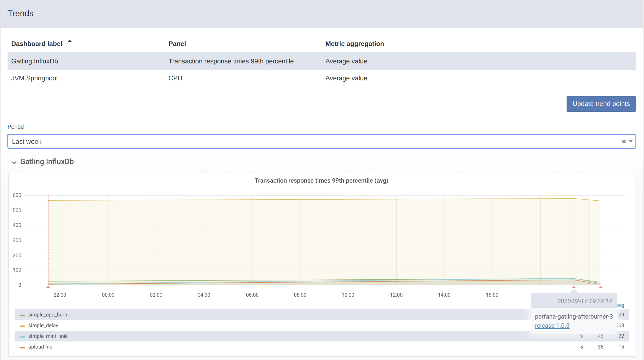Click the orange upload-file color swatch

[x=22, y=347]
